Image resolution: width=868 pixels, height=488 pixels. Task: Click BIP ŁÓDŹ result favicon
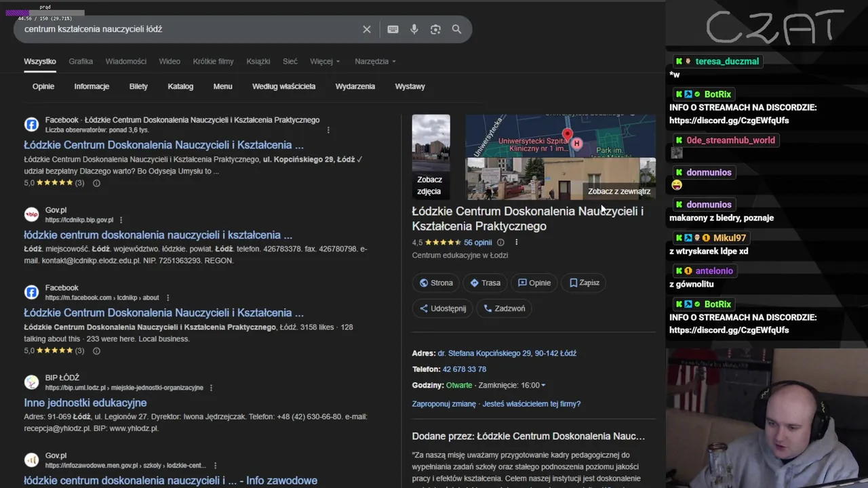tap(31, 382)
